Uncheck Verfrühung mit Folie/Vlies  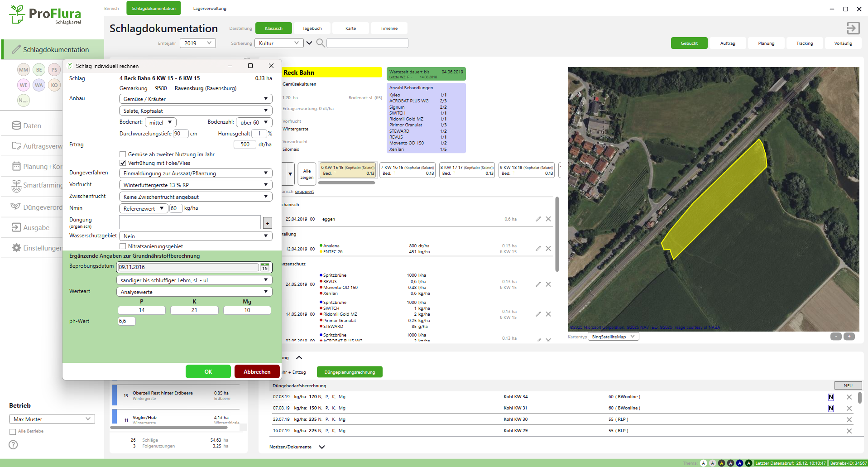tap(123, 163)
